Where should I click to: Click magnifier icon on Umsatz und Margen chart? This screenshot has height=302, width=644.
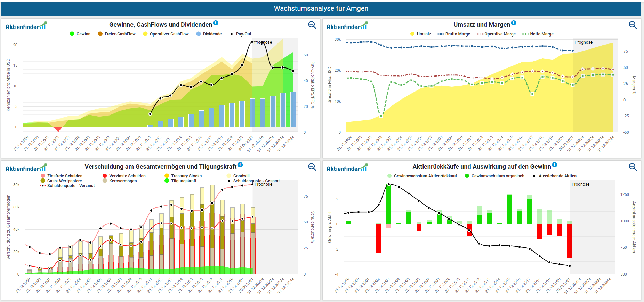click(x=633, y=25)
